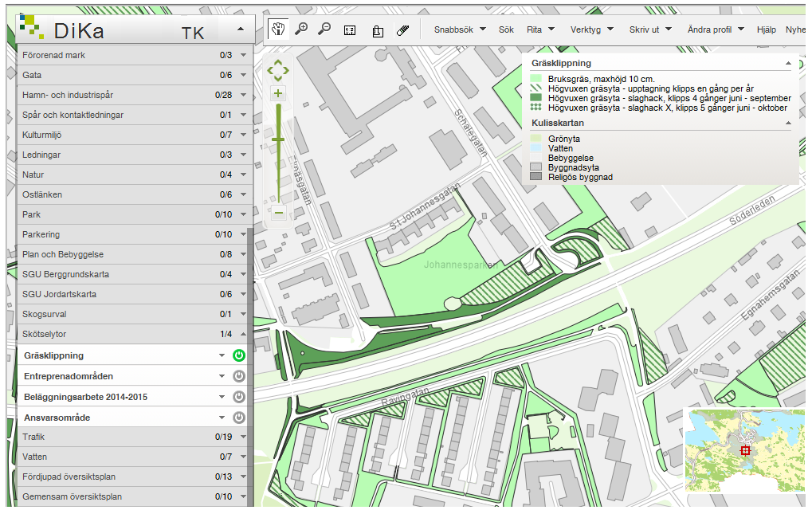This screenshot has width=812, height=510.
Task: Open the Rita menu
Action: pos(540,29)
